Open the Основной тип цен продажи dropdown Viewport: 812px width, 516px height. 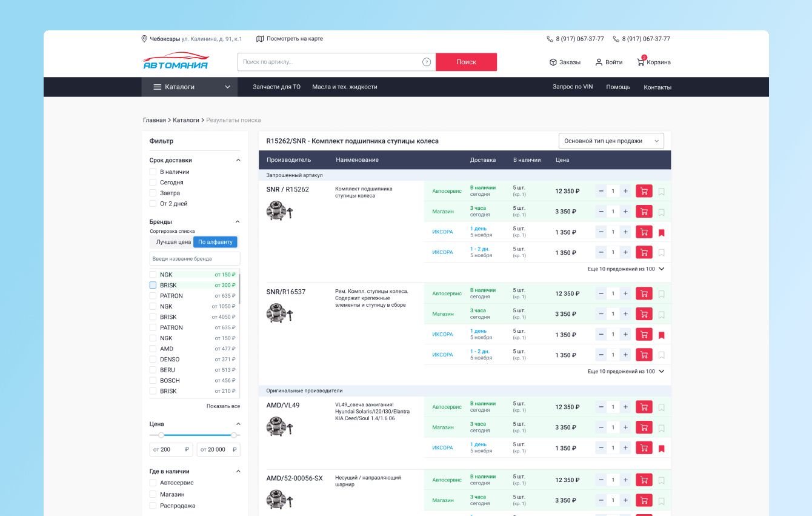[x=611, y=141]
